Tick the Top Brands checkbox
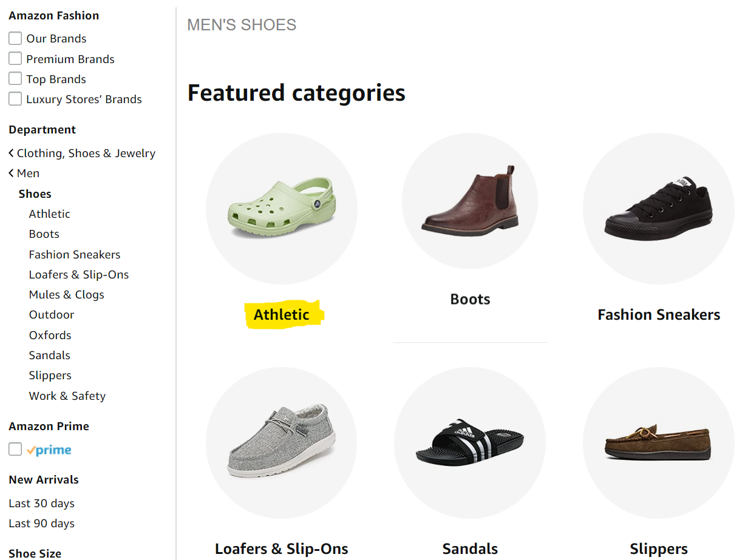The width and height of the screenshot is (748, 560). (x=15, y=79)
